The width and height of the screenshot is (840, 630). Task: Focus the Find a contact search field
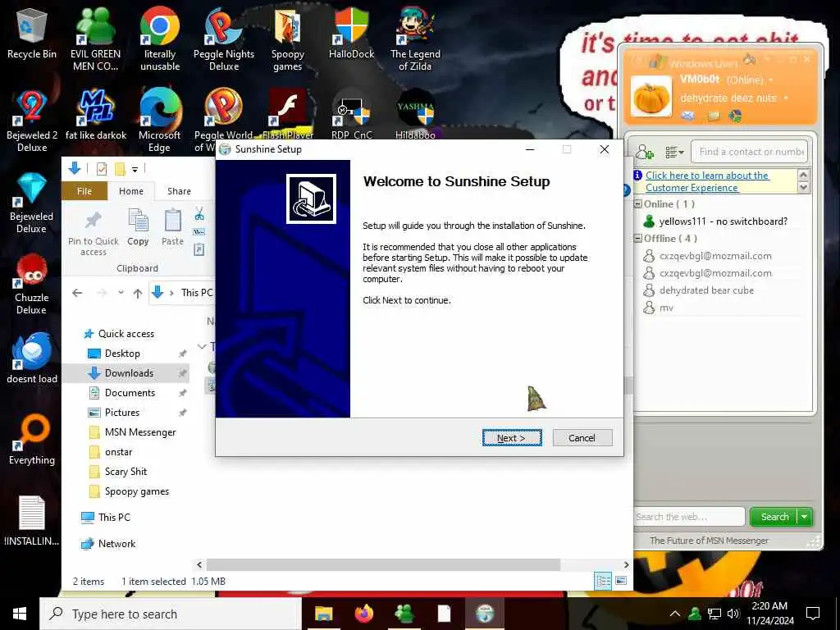750,152
